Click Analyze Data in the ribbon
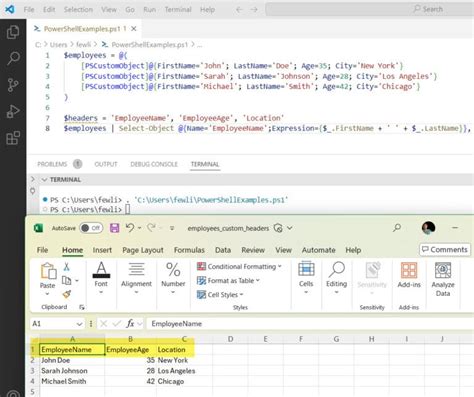 443,279
